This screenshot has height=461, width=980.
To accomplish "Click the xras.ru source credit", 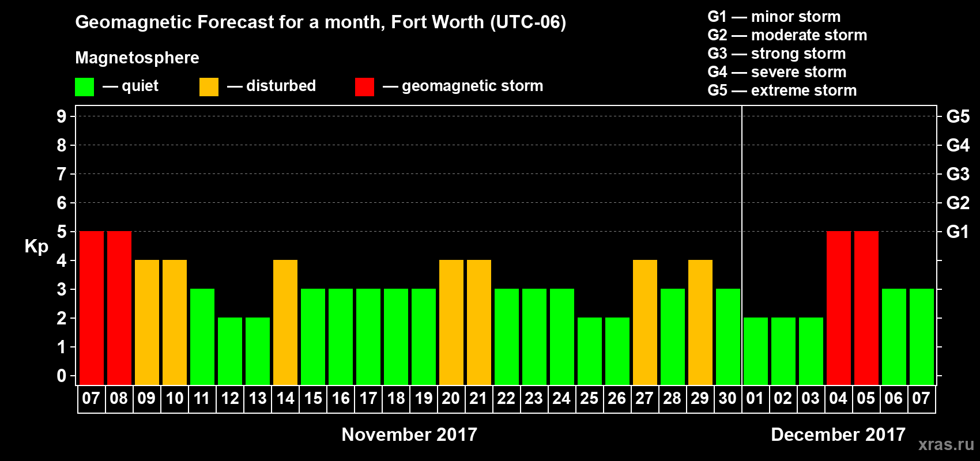I will click(946, 444).
